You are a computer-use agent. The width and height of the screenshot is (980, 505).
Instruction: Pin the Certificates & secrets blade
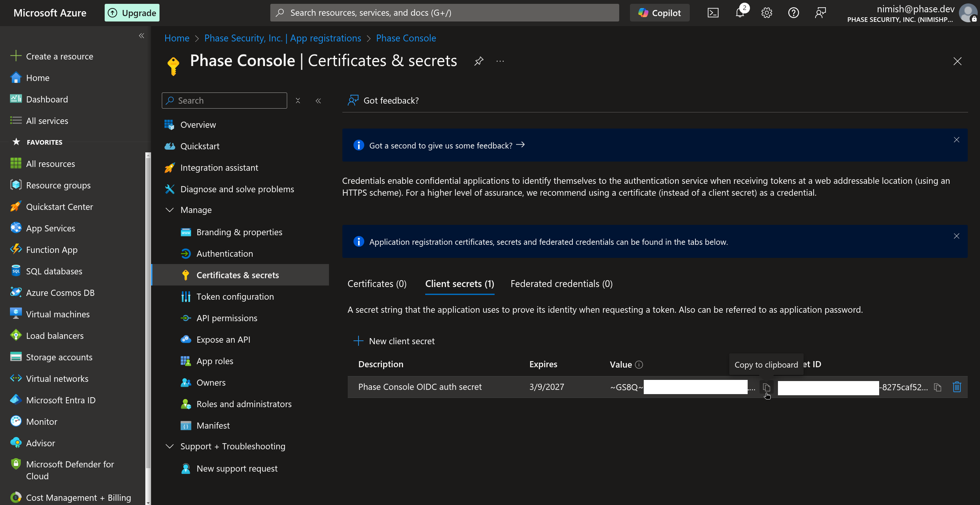[x=478, y=61]
